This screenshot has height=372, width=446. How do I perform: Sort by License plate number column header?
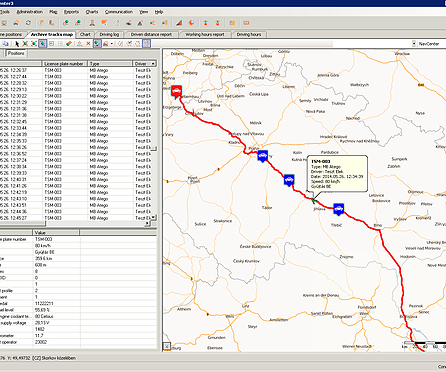click(x=64, y=63)
